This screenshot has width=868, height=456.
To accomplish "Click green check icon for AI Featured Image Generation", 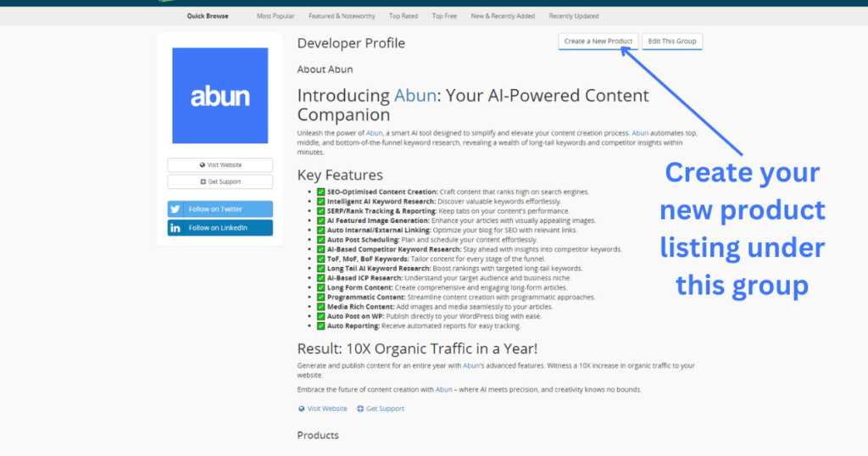I will 320,221.
